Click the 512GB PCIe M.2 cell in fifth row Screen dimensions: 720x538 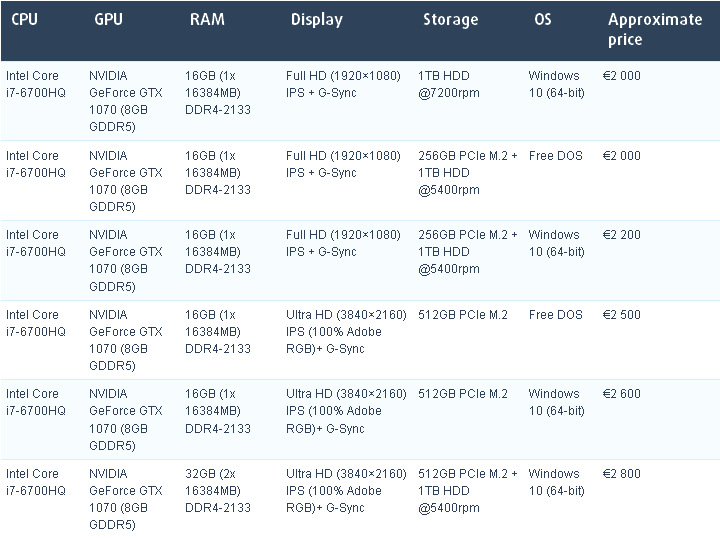click(x=462, y=394)
